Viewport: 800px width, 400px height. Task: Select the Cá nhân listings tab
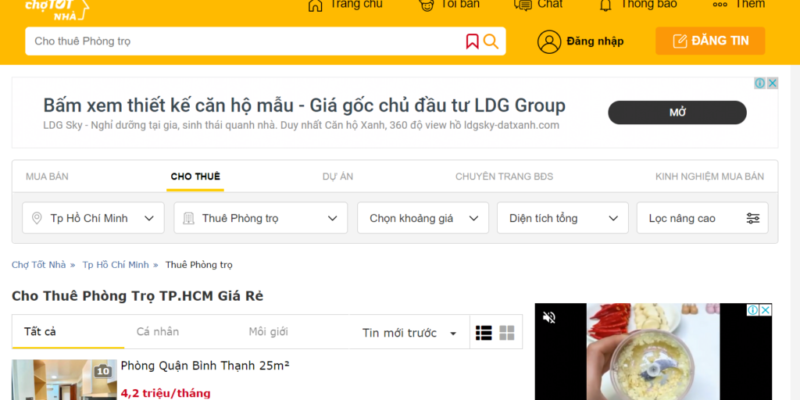click(x=158, y=332)
